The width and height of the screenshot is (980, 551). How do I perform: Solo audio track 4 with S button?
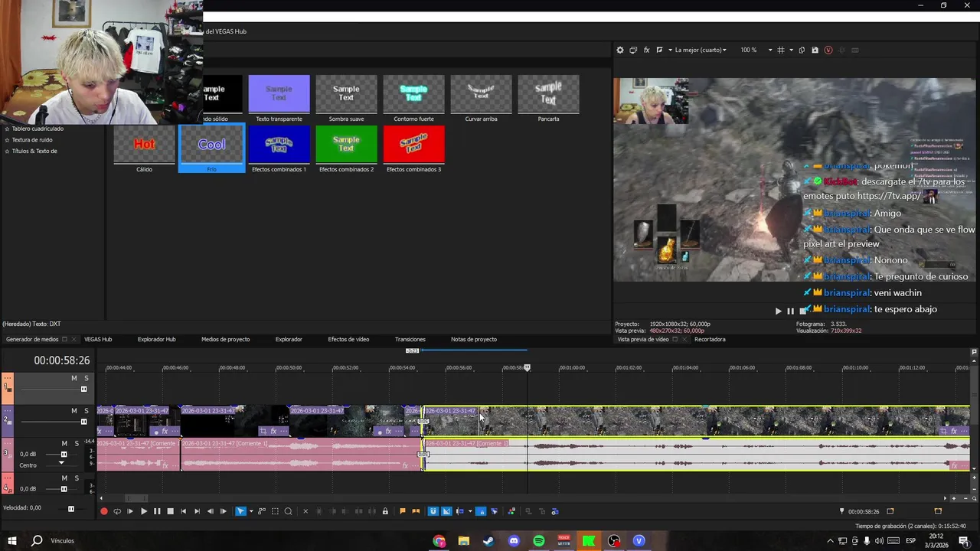(x=76, y=478)
